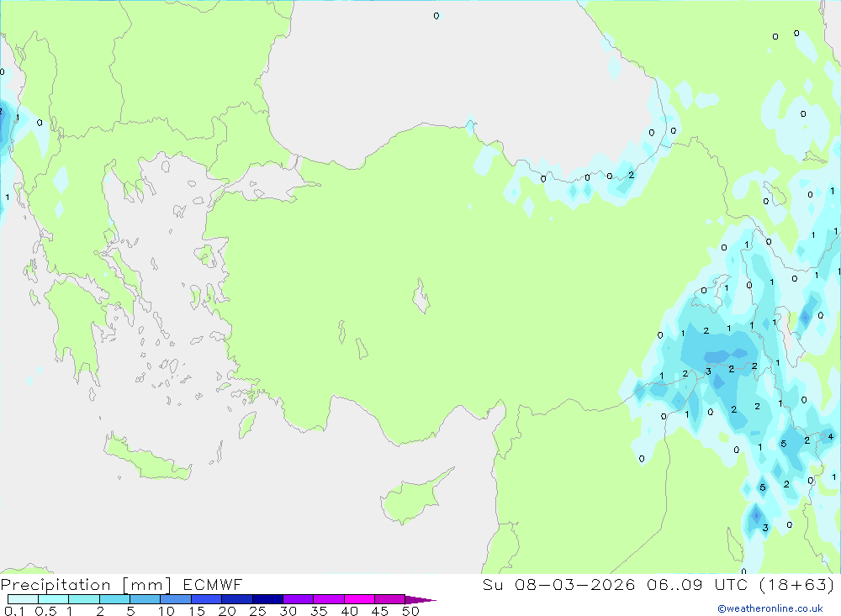Click the '25' legend value label

pyautogui.click(x=257, y=611)
